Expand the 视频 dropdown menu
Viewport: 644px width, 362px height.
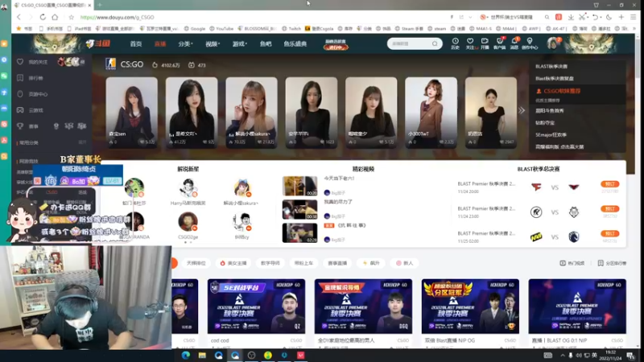tap(213, 44)
